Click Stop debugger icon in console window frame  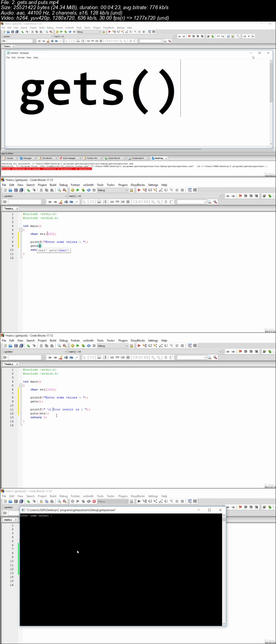(182, 501)
